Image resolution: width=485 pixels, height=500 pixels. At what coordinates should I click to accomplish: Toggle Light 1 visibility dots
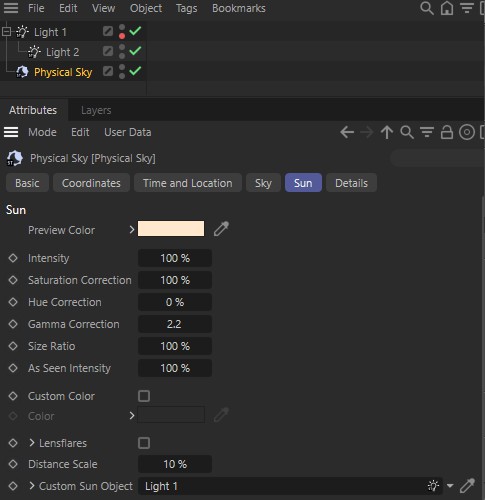122,32
